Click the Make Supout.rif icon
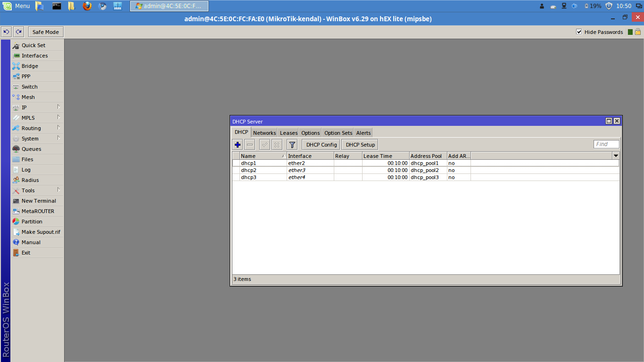 (x=16, y=232)
